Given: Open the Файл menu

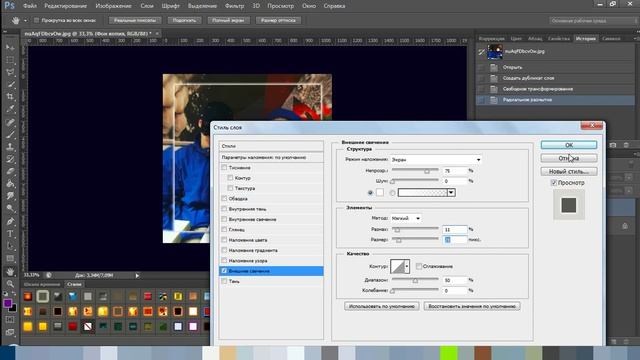Looking at the screenshot, I should [30, 6].
